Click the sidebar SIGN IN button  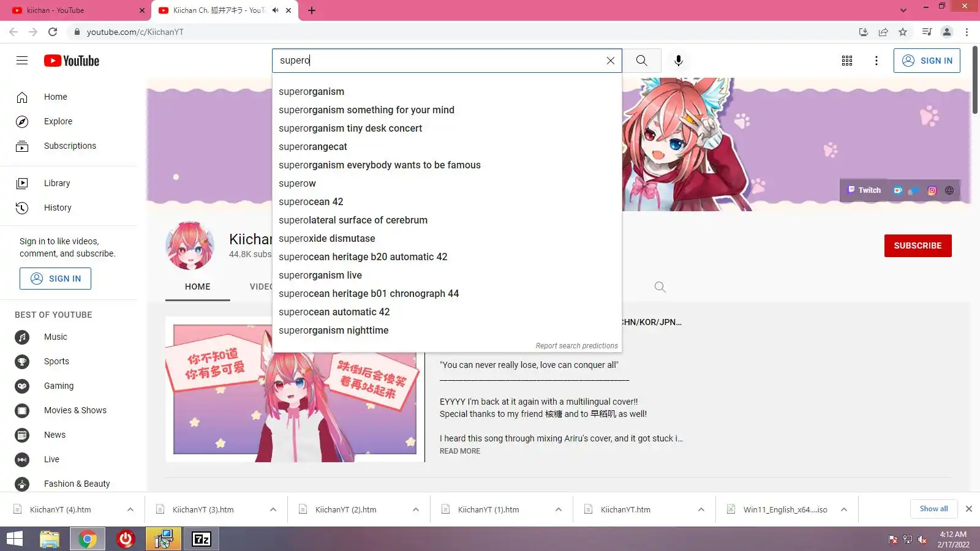click(55, 279)
